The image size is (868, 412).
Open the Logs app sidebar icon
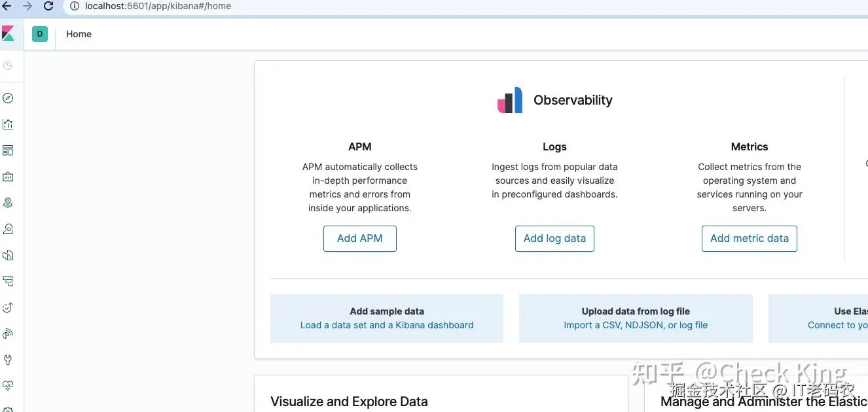[x=8, y=281]
